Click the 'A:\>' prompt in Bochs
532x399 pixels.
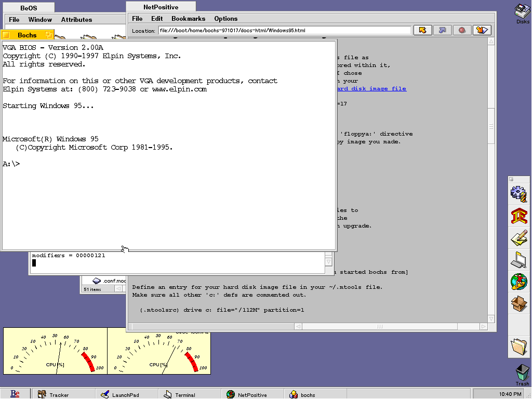click(11, 164)
